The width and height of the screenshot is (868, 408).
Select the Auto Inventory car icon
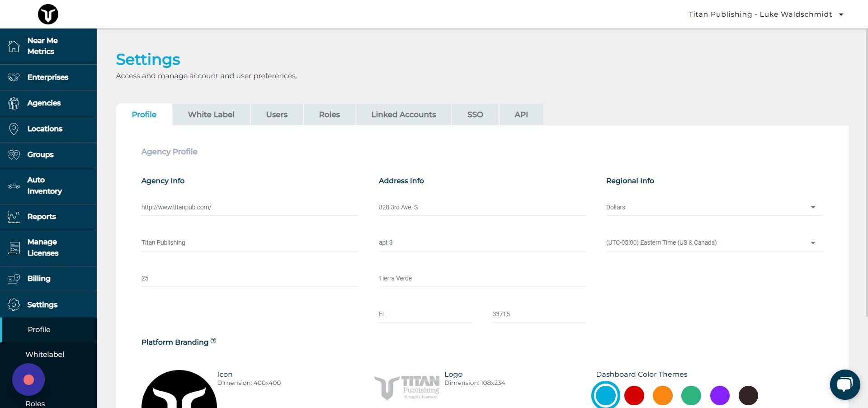(x=14, y=185)
